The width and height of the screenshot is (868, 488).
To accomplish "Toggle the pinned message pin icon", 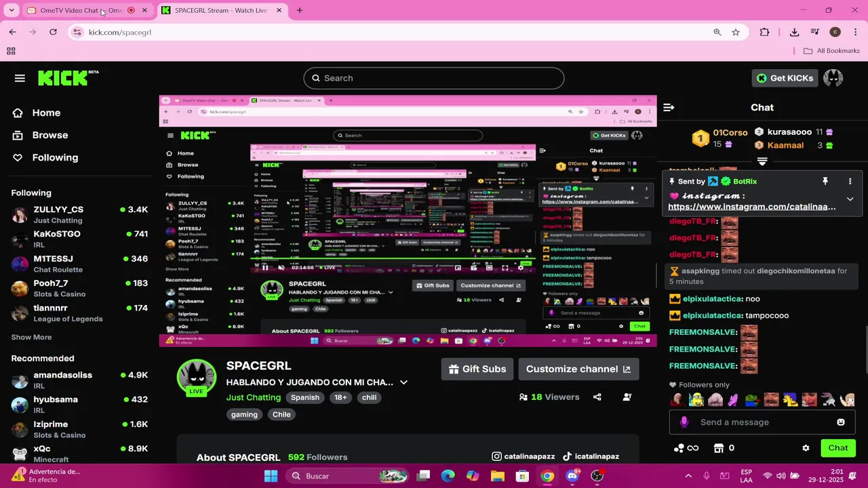I will (x=825, y=181).
